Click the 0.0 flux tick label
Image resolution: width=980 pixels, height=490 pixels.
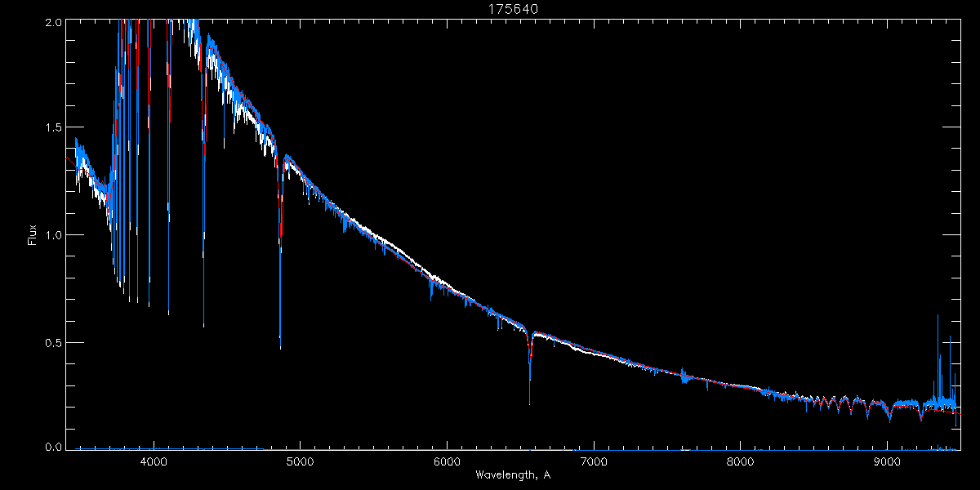tap(53, 447)
